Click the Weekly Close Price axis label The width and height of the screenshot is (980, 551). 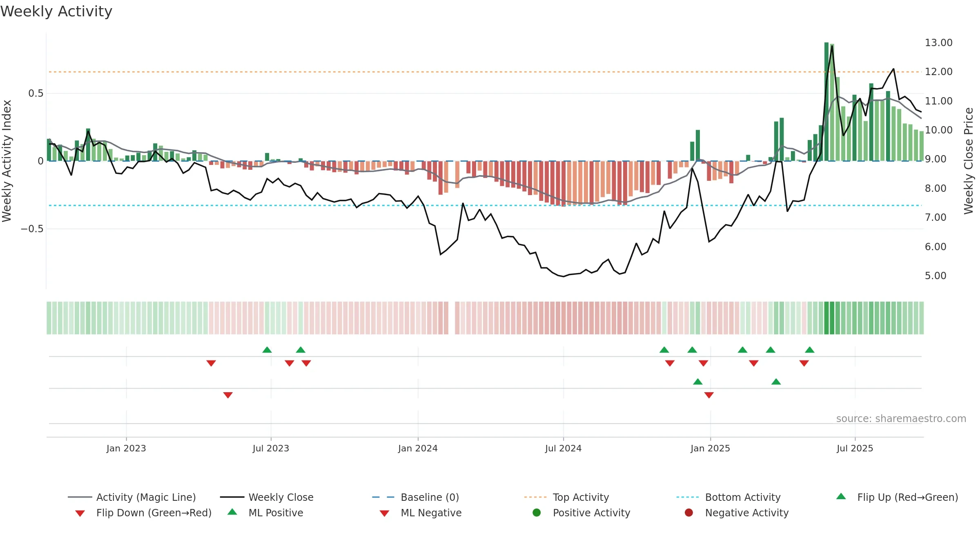(969, 161)
